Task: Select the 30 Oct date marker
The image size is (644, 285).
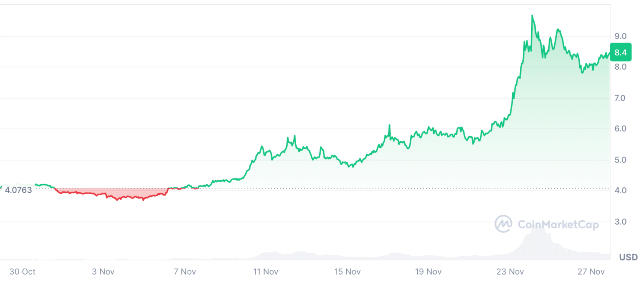Action: pos(22,272)
